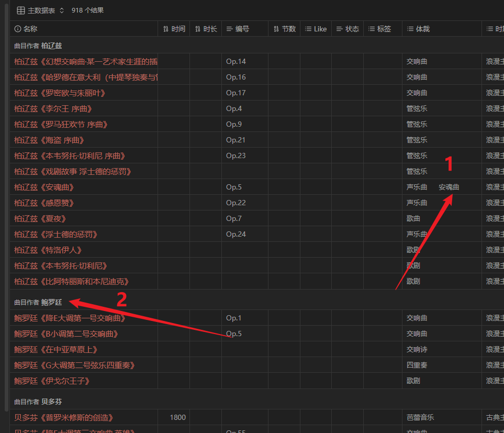Click the table icon beside 主数据表
This screenshot has width=504, height=433.
point(21,10)
